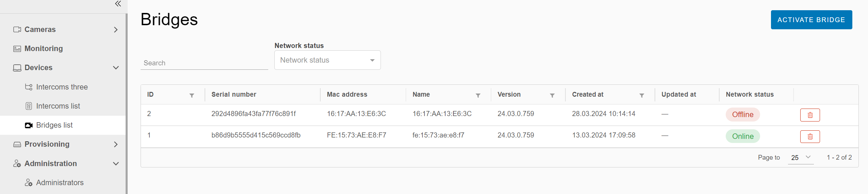Open Intercoms list page
868x194 pixels.
coord(58,106)
